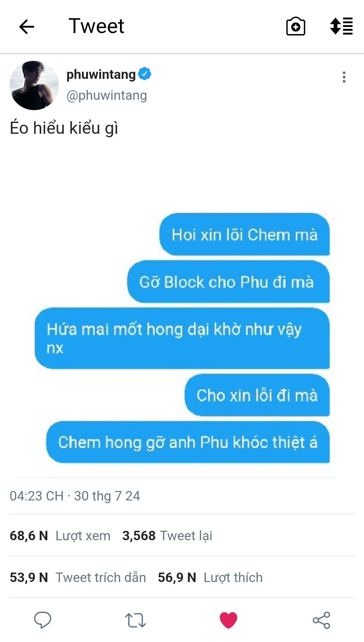View the 3,568 Tweet lại list

click(x=167, y=536)
